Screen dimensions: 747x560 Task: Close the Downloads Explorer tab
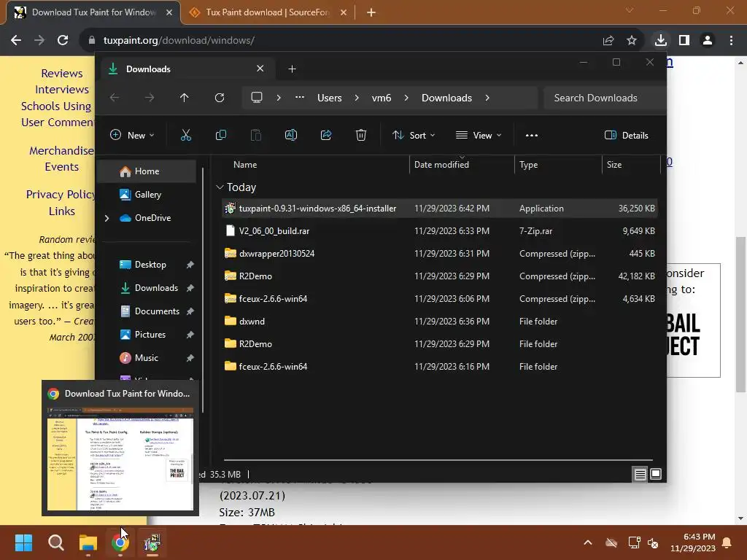(x=260, y=69)
